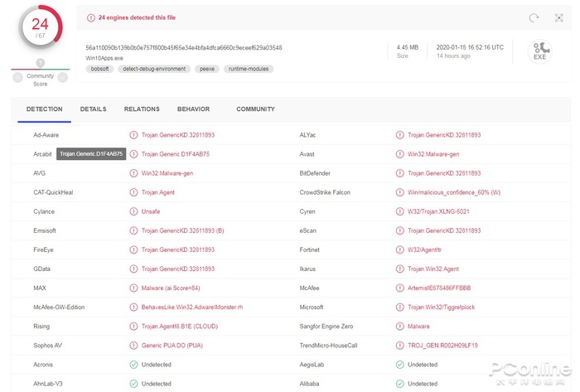Image resolution: width=580 pixels, height=392 pixels.
Task: Select the DETECTION tab
Action: [x=44, y=109]
